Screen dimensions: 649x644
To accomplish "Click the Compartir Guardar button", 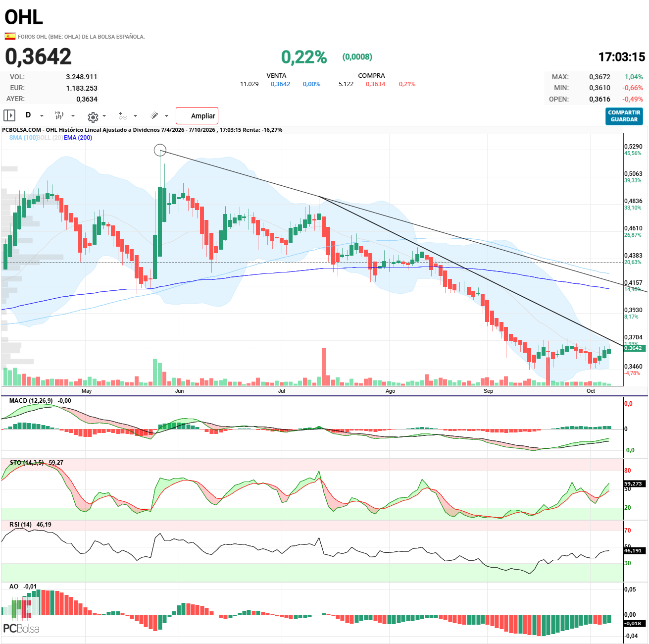I will point(624,116).
